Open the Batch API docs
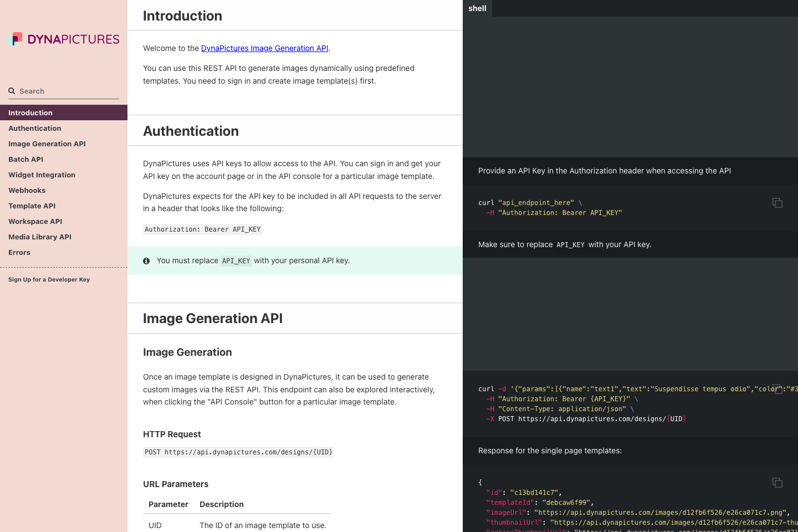 pyautogui.click(x=25, y=159)
